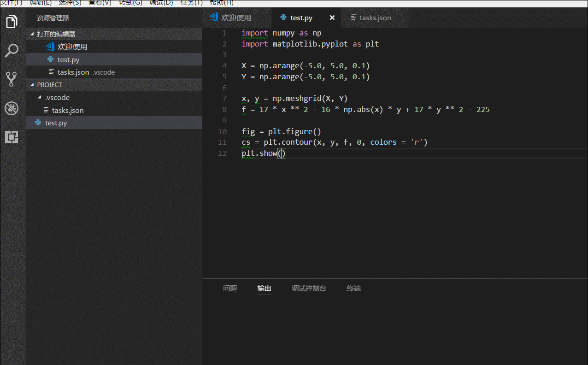
Task: Open the 调试(D) menu
Action: (160, 3)
